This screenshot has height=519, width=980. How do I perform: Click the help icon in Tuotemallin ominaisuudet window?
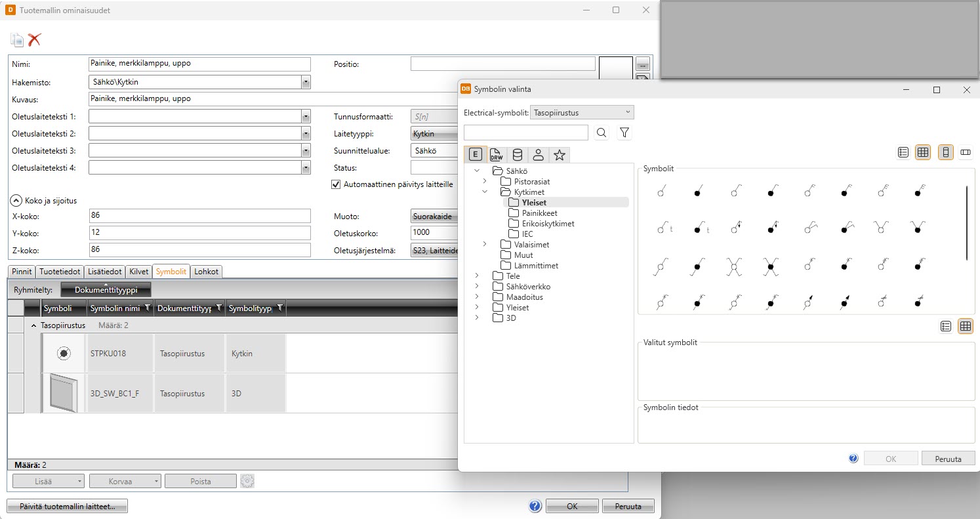[535, 506]
